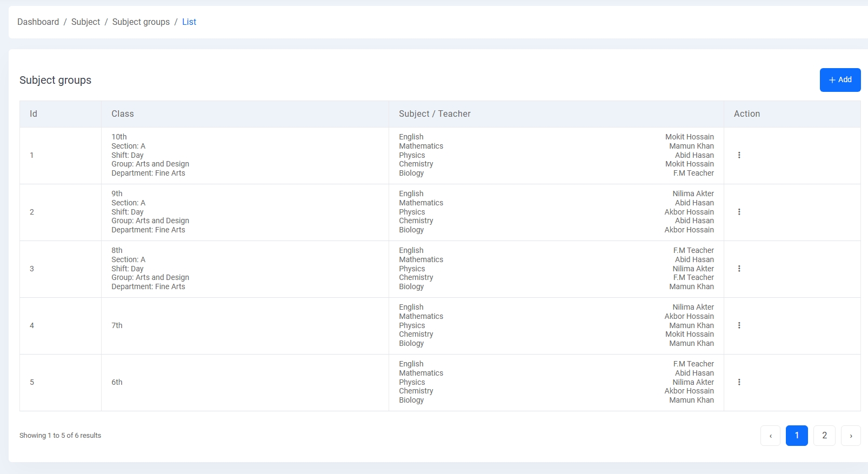
Task: Click the Id column header
Action: [x=34, y=114]
